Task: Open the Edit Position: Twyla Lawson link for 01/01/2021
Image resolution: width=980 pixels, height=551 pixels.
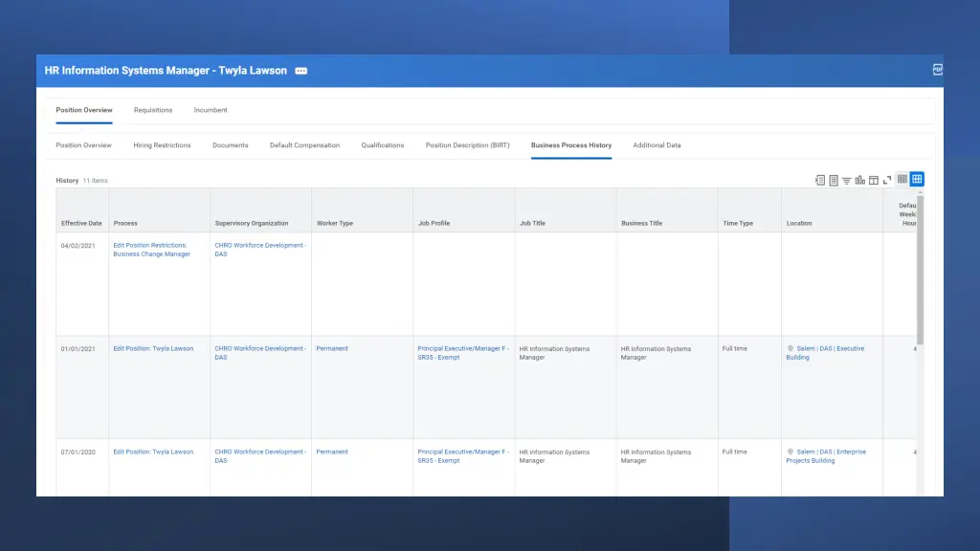Action: pyautogui.click(x=153, y=348)
